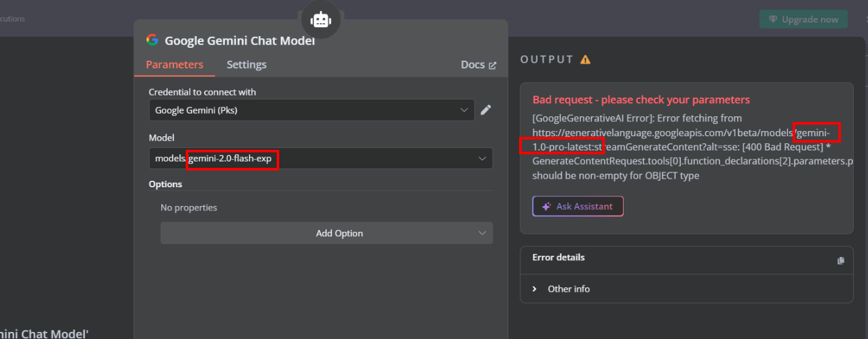Screen dimensions: 868x339
Task: Click the OUTPUT panel heading
Action: pyautogui.click(x=547, y=59)
